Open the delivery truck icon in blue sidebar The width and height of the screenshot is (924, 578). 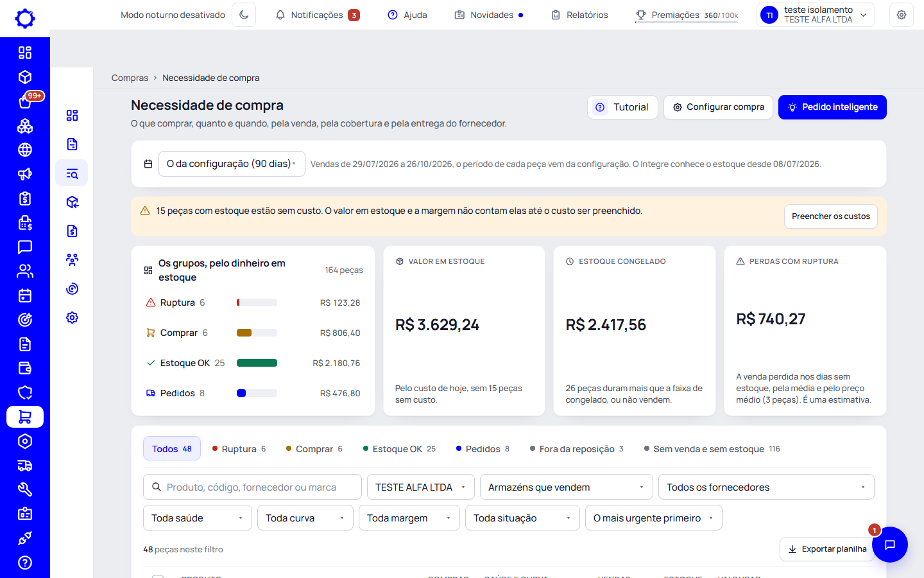[x=25, y=466]
